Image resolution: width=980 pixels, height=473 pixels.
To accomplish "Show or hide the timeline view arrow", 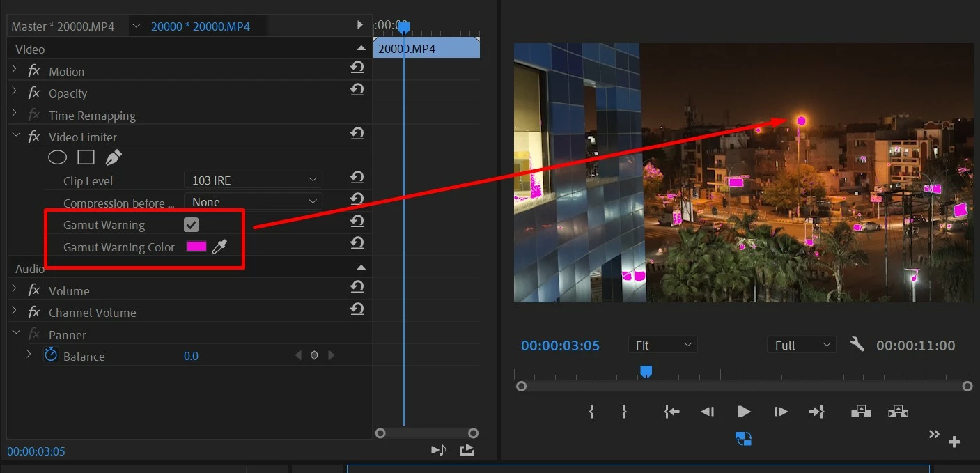I will point(360,25).
